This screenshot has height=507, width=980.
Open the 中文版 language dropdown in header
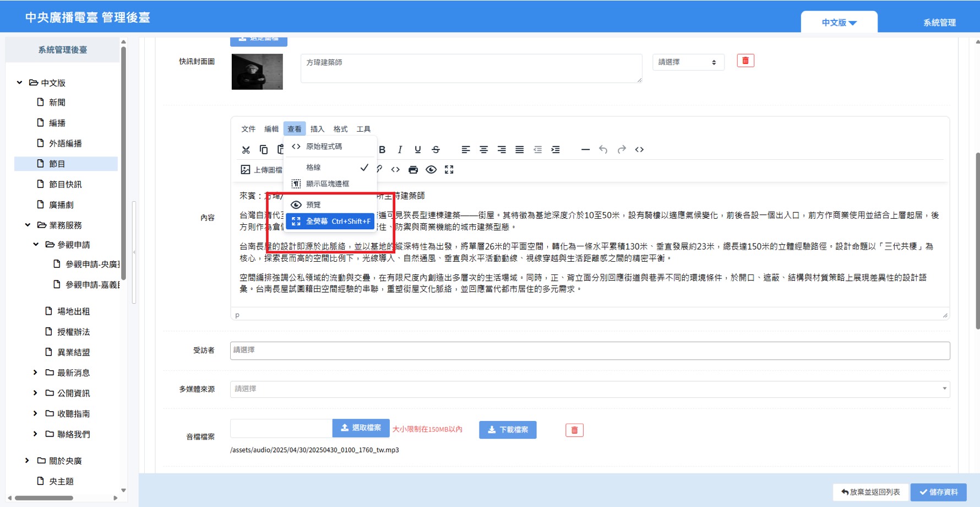pos(839,23)
